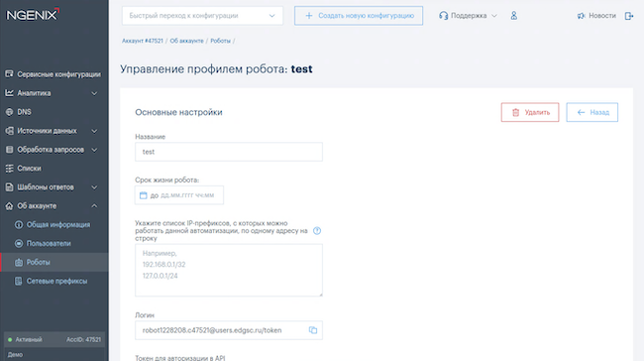
Task: Expand the Источники данных chevron
Action: click(x=94, y=131)
